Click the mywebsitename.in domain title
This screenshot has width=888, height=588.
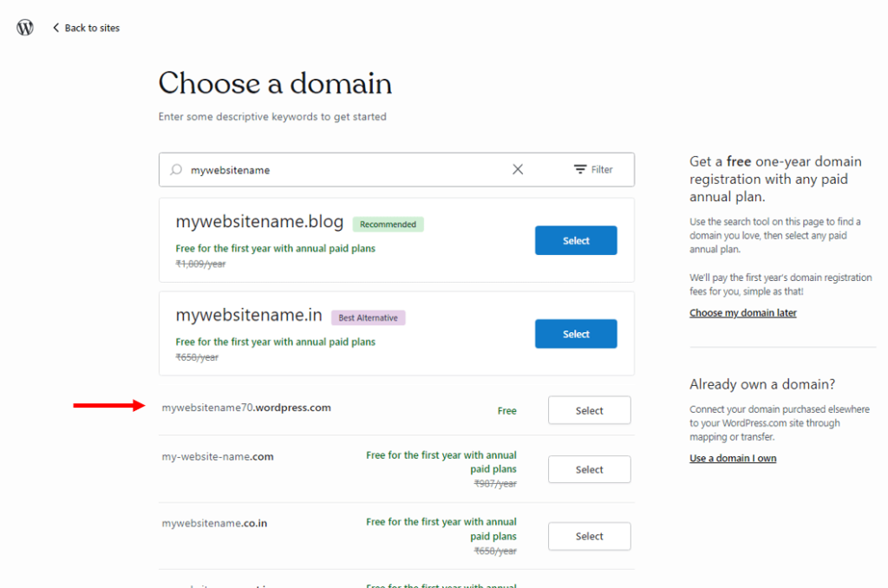[249, 315]
